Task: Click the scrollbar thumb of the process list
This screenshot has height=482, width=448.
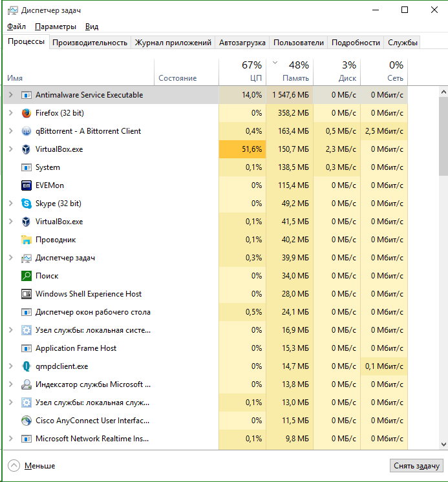Action: coord(443,136)
